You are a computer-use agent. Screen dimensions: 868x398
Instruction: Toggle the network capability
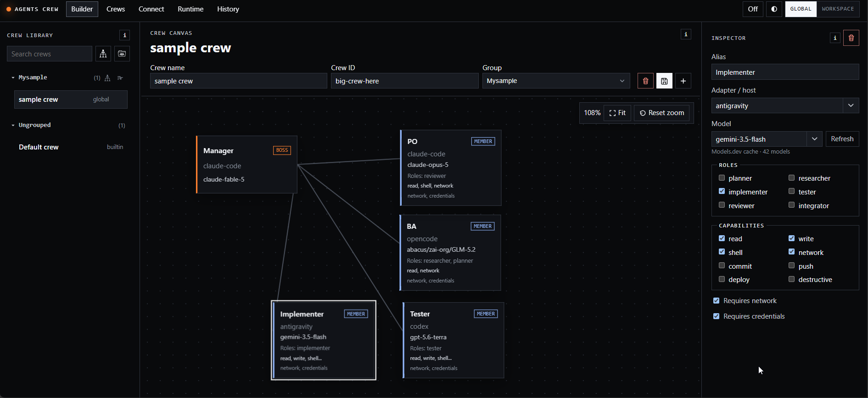[792, 252]
